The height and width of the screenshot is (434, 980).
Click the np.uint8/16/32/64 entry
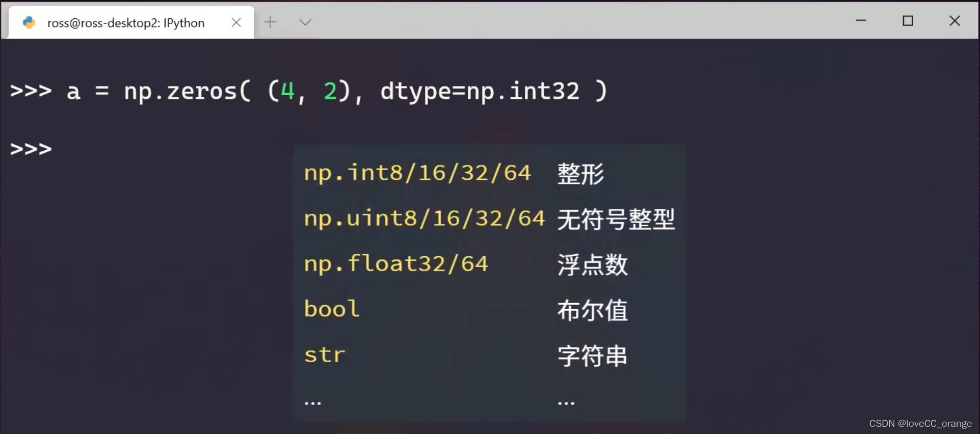[425, 219]
